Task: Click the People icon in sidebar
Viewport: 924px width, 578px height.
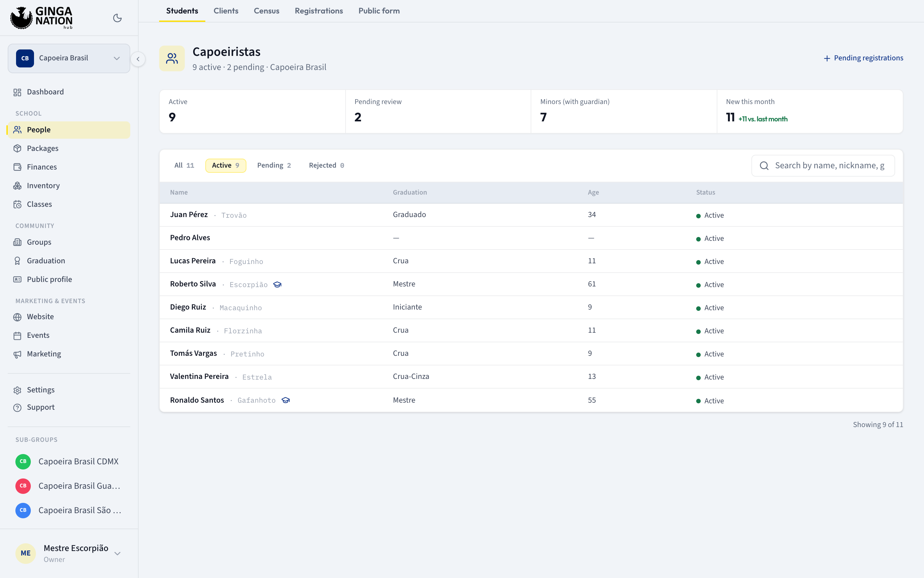Action: 17,130
